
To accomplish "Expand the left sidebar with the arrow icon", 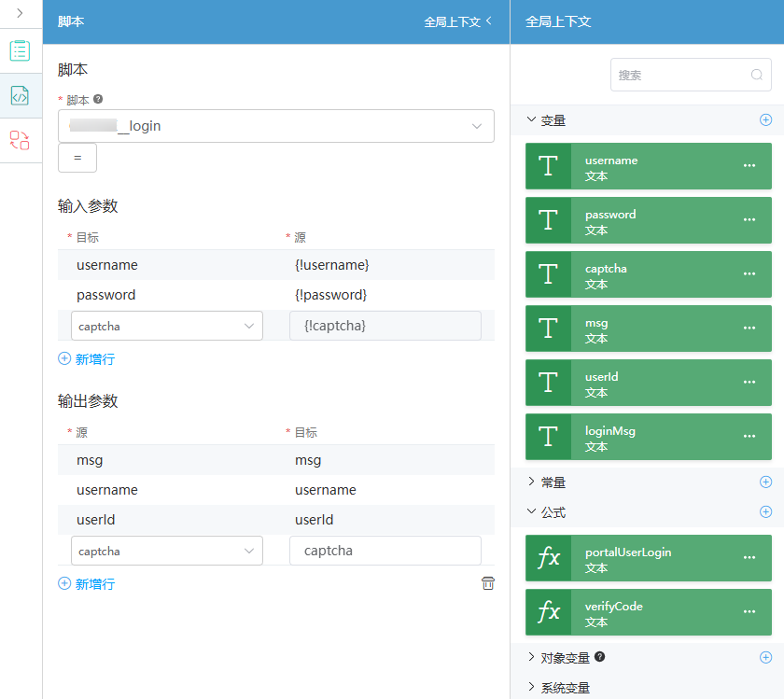I will click(x=20, y=13).
